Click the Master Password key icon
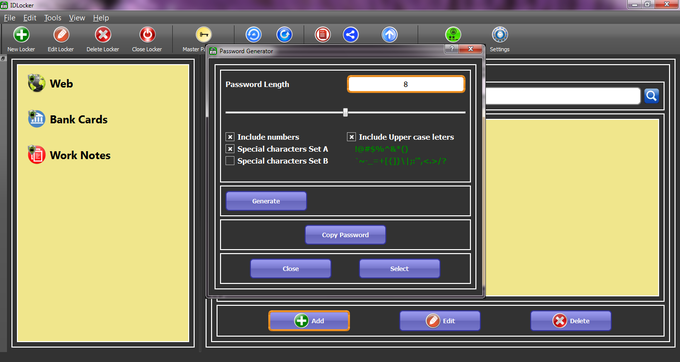The width and height of the screenshot is (680, 362). [x=203, y=35]
